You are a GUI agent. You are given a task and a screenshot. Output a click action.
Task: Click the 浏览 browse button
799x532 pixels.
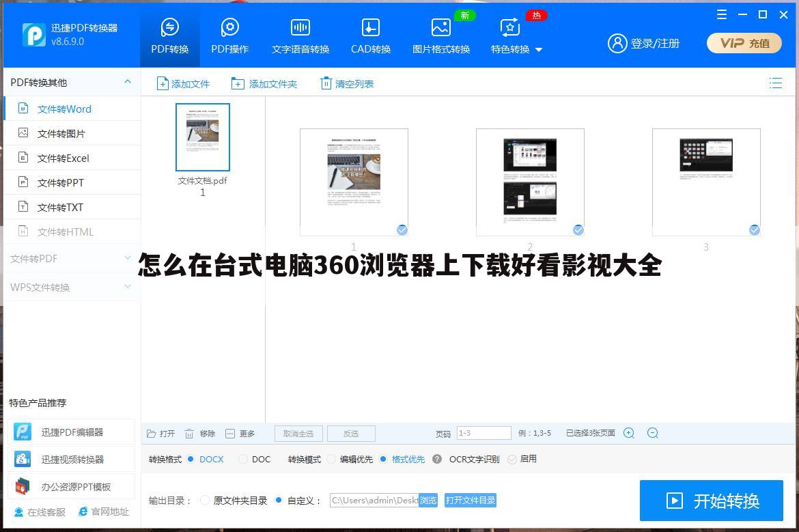428,501
